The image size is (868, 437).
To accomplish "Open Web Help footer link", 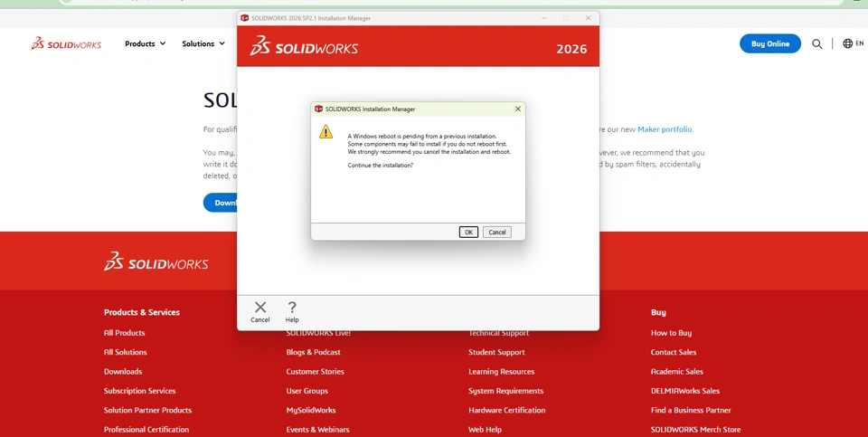I will click(x=485, y=430).
